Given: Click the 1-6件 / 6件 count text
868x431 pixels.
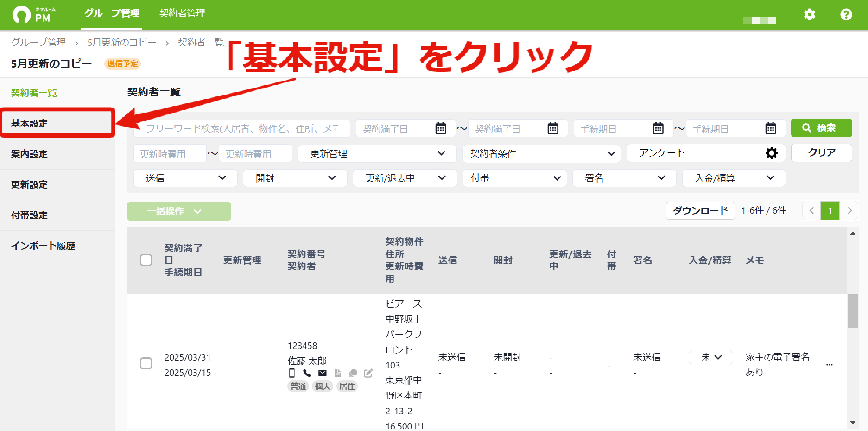Looking at the screenshot, I should click(764, 210).
